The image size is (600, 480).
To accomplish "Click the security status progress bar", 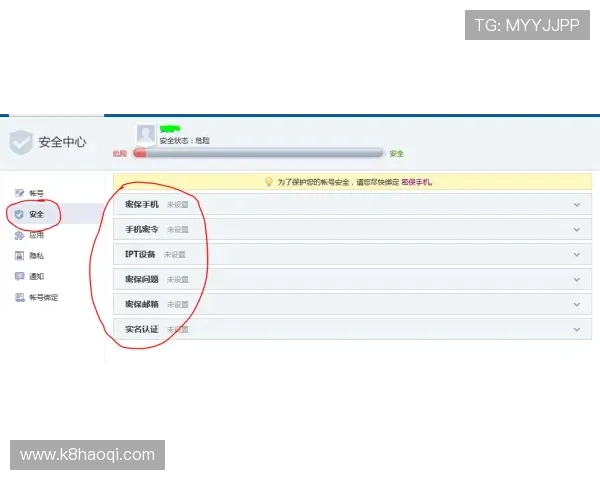I will click(260, 153).
